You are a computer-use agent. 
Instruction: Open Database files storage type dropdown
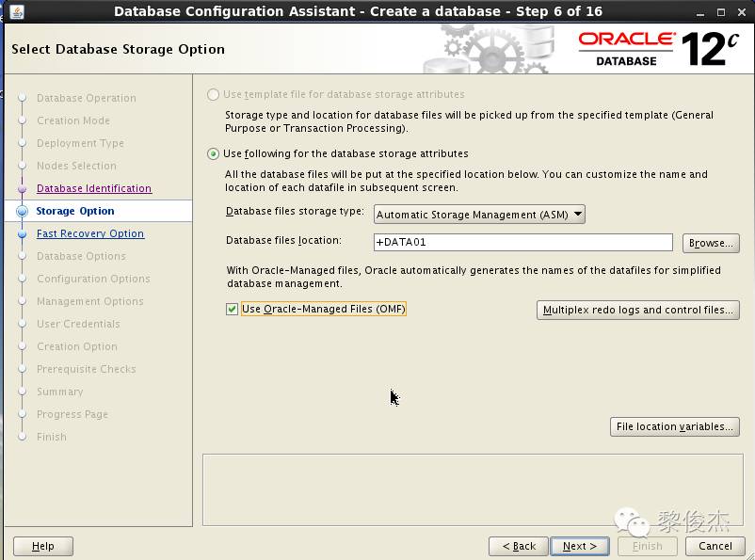(x=479, y=215)
